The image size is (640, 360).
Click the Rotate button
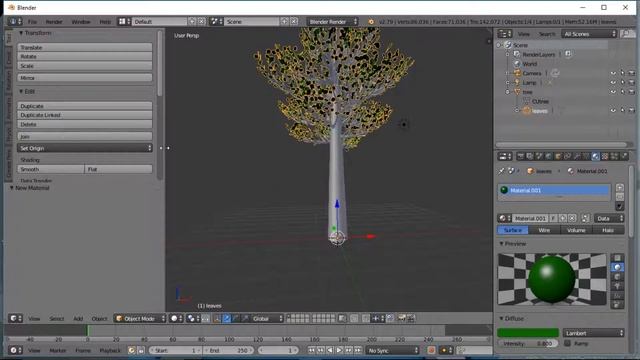[85, 56]
